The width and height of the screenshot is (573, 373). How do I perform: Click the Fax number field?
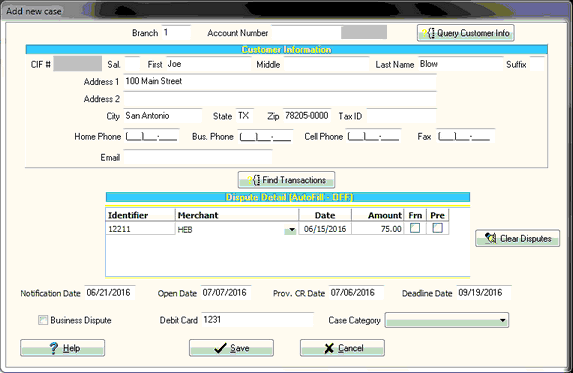click(466, 136)
